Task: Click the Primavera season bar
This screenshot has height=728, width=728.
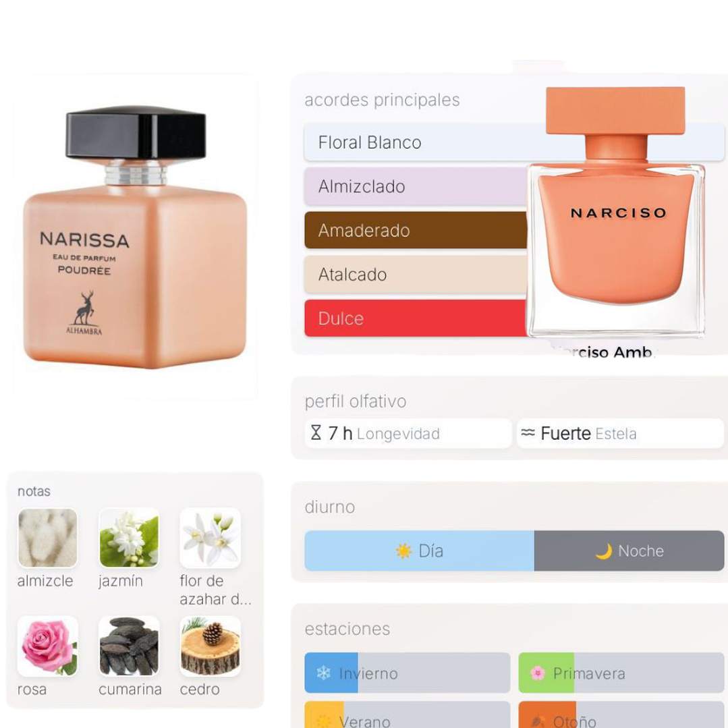Action: (x=621, y=673)
